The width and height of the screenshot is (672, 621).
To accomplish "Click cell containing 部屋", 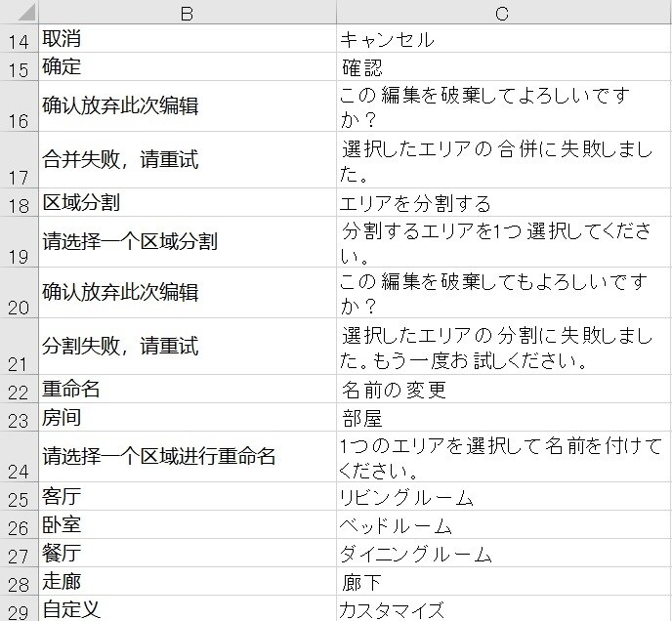I will (x=504, y=417).
